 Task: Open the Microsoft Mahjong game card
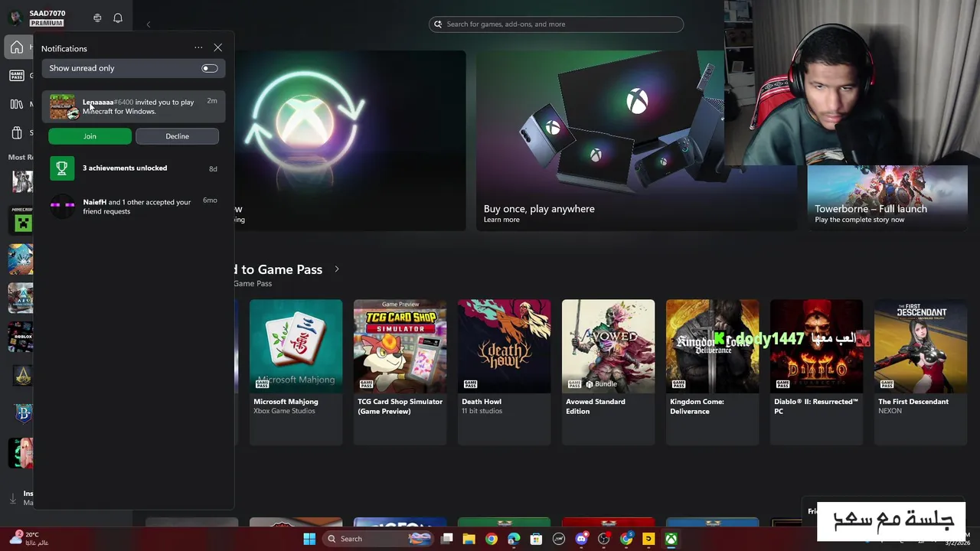pyautogui.click(x=296, y=372)
